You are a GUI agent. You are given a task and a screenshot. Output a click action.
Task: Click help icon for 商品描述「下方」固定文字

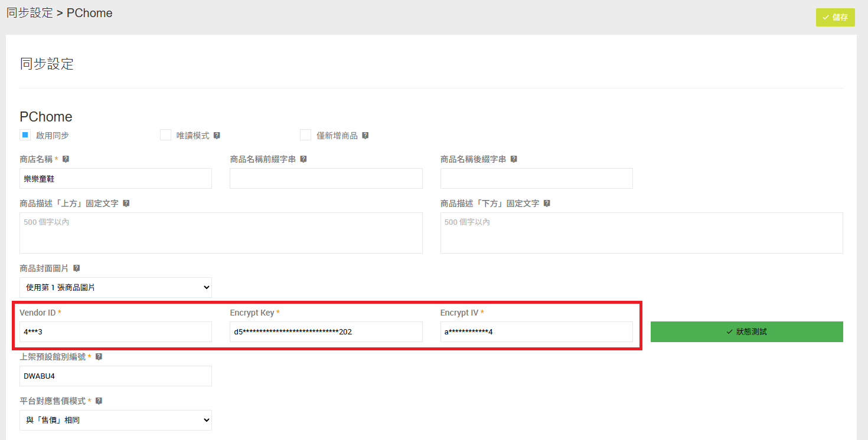547,203
